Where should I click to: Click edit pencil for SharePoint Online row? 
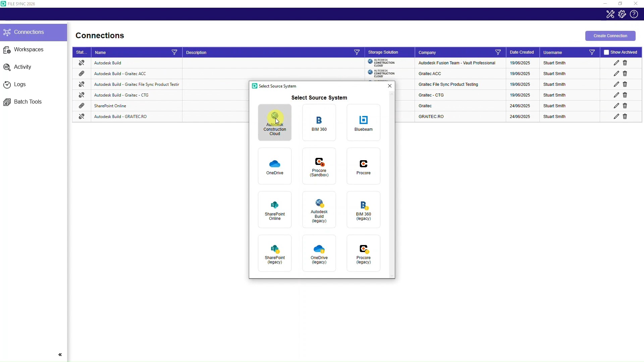(x=616, y=106)
